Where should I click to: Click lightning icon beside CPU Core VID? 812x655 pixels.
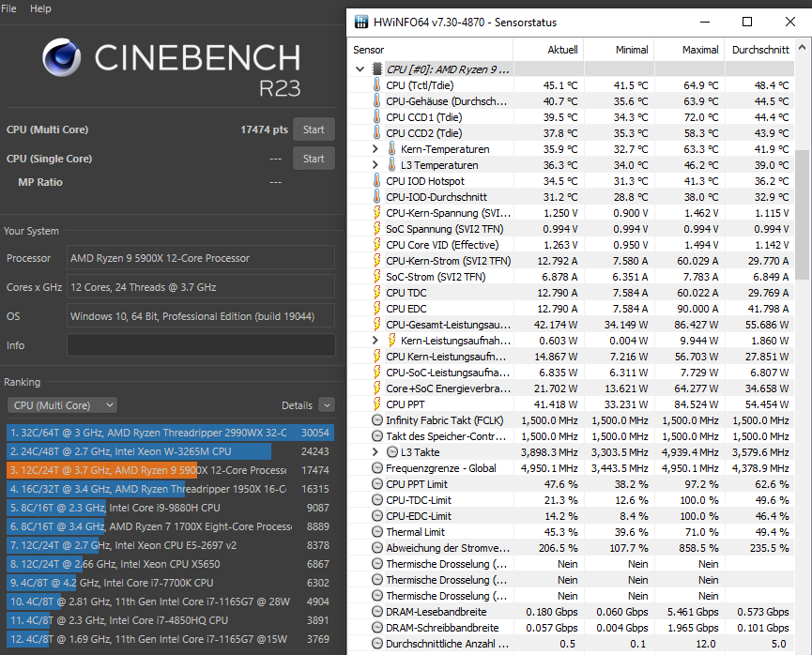click(x=377, y=245)
